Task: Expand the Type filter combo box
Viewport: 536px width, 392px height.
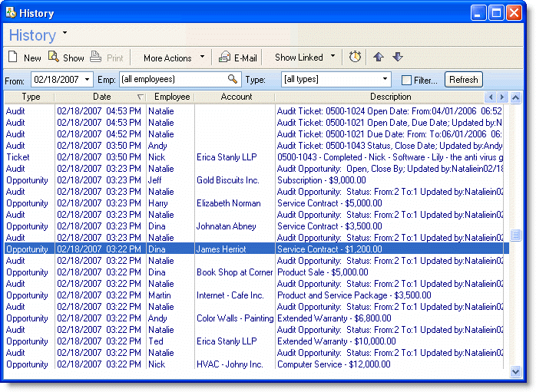Action: pos(385,80)
